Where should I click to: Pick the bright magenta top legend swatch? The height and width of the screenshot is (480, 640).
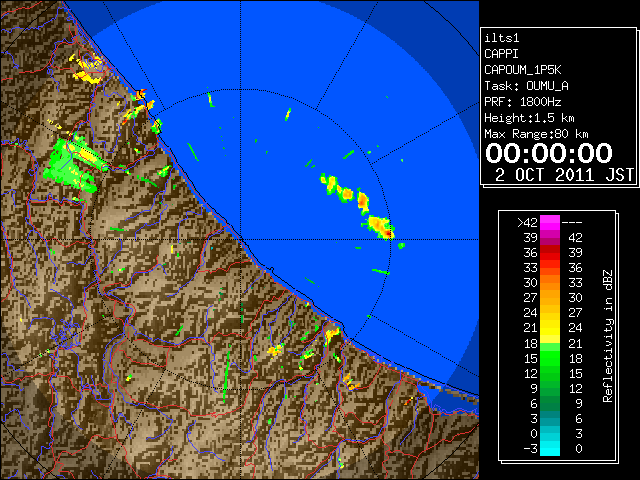[550, 223]
